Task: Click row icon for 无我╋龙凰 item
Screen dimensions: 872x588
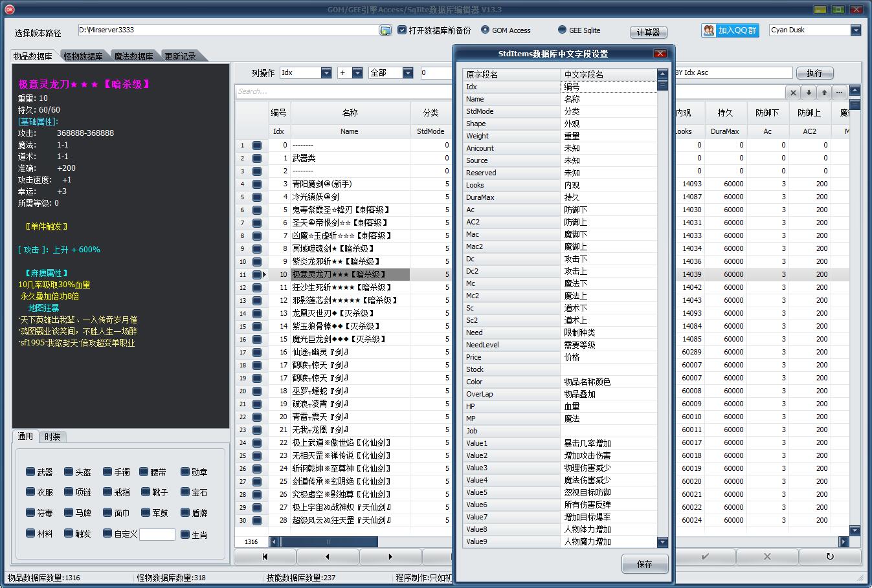Action: 257,430
